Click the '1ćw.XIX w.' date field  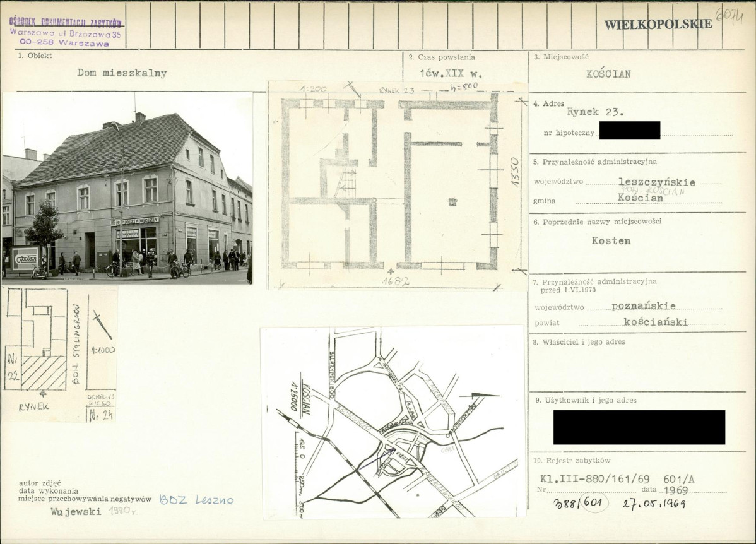451,74
